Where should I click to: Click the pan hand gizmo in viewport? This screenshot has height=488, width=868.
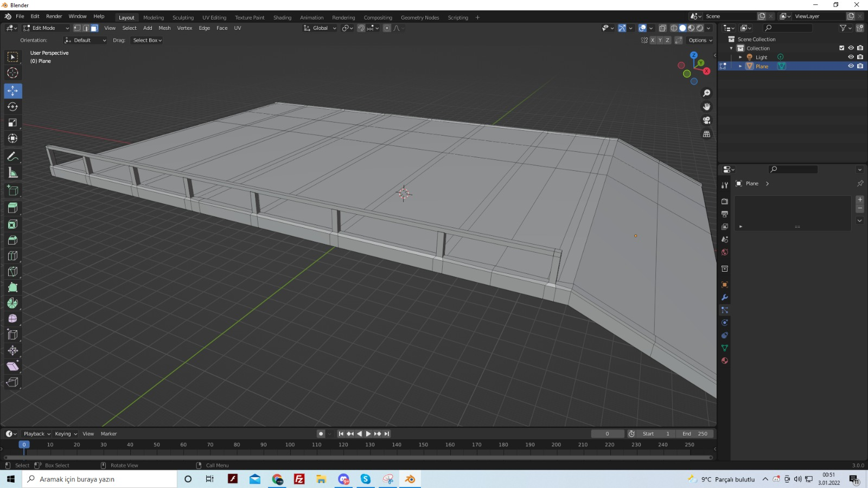pyautogui.click(x=706, y=107)
